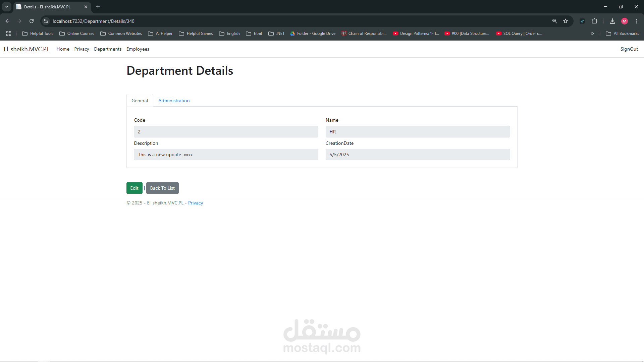Open the Departments nav menu item
Screen dimensions: 644x362
click(108, 49)
